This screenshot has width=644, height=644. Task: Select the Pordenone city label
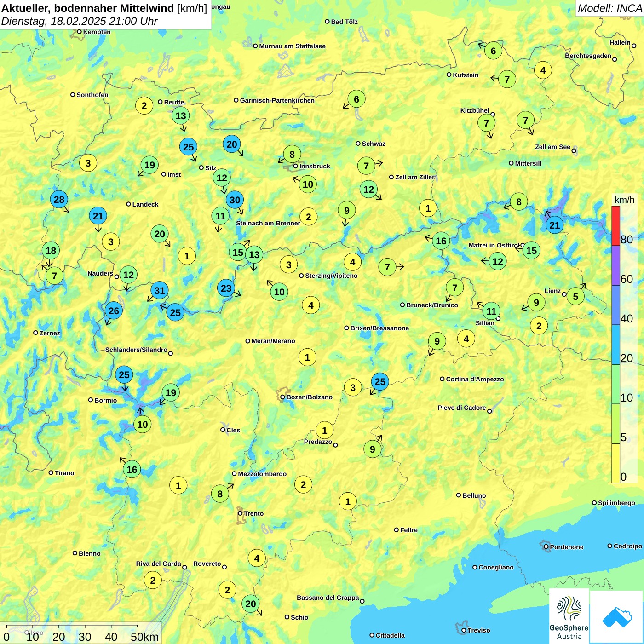point(567,547)
